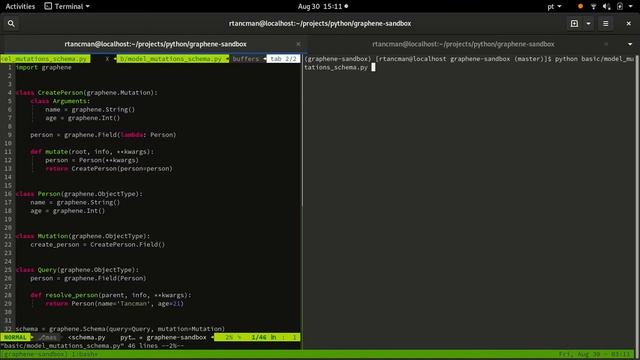Click the window title text in header
The height and width of the screenshot is (360, 640).
click(320, 24)
